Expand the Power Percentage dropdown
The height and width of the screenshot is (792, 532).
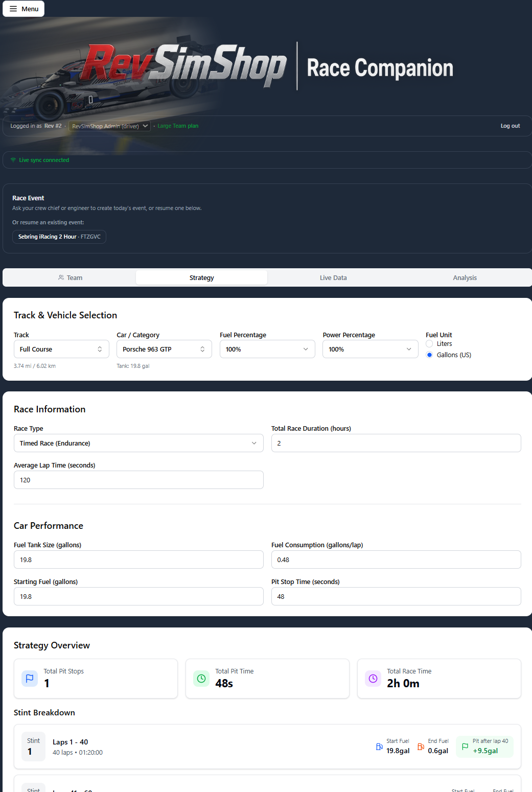click(371, 349)
